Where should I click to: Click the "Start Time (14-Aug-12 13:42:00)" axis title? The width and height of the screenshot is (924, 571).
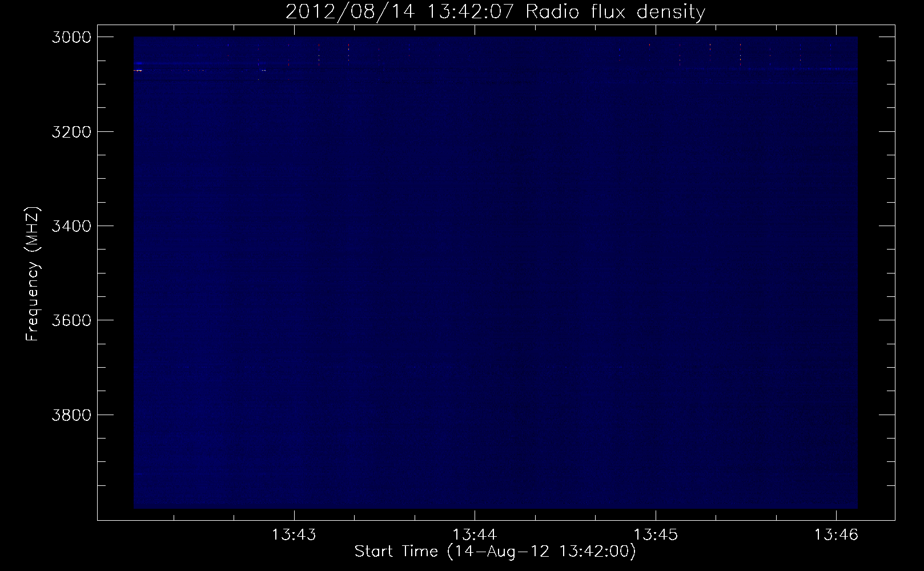tap(495, 552)
